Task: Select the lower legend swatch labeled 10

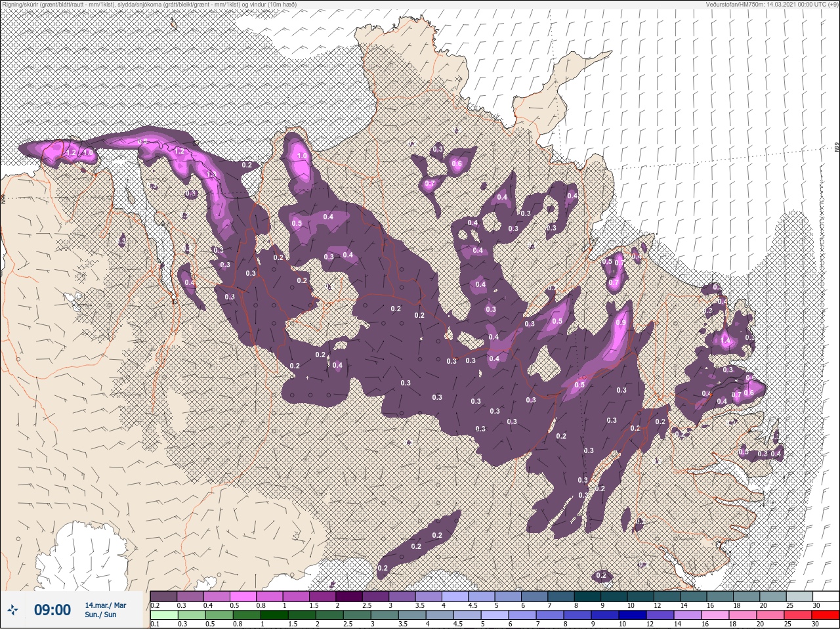Action: pyautogui.click(x=633, y=615)
